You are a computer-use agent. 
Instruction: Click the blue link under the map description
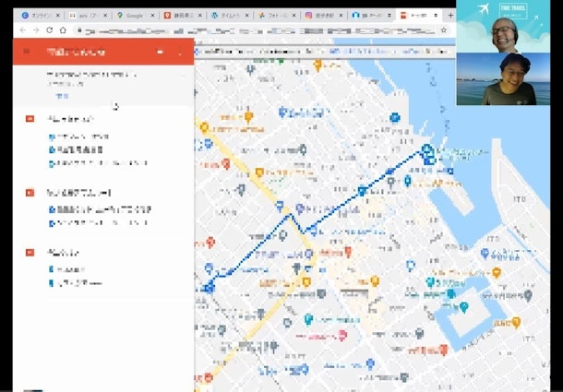click(60, 95)
